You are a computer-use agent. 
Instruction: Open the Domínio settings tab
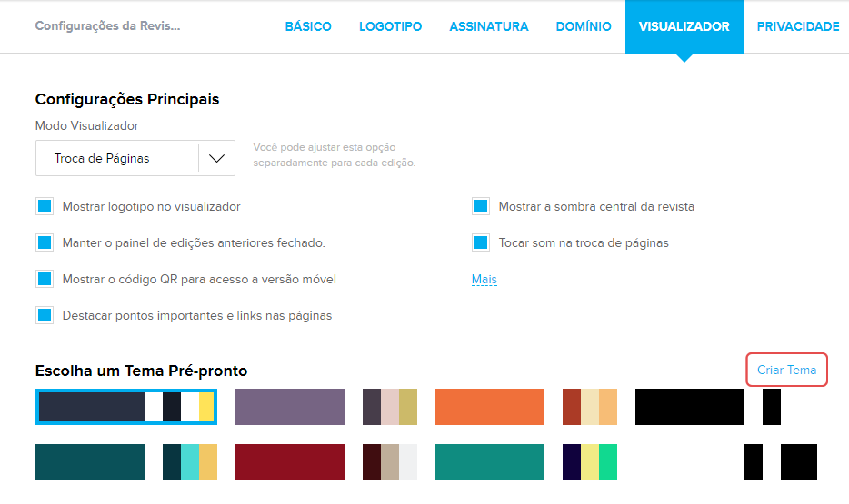pyautogui.click(x=584, y=26)
